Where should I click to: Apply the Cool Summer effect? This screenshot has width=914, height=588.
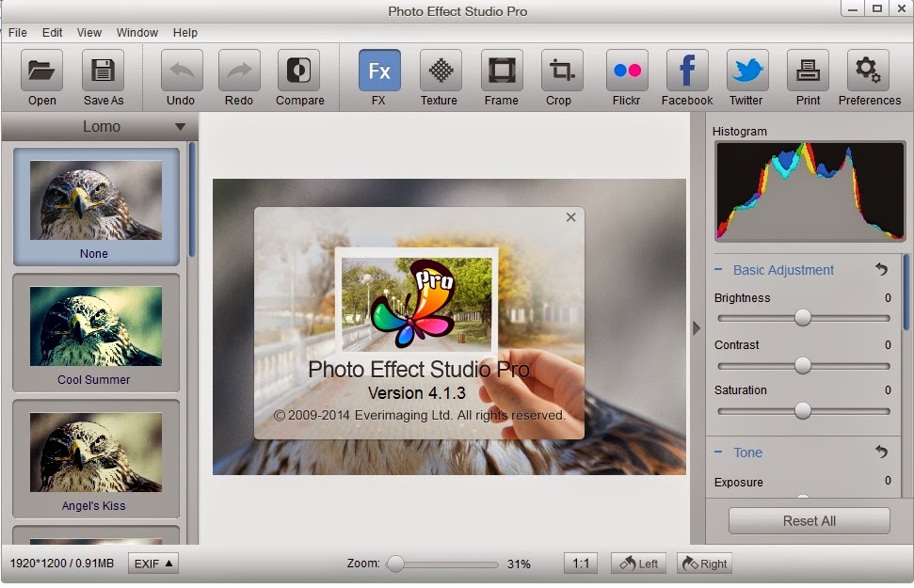click(x=96, y=333)
